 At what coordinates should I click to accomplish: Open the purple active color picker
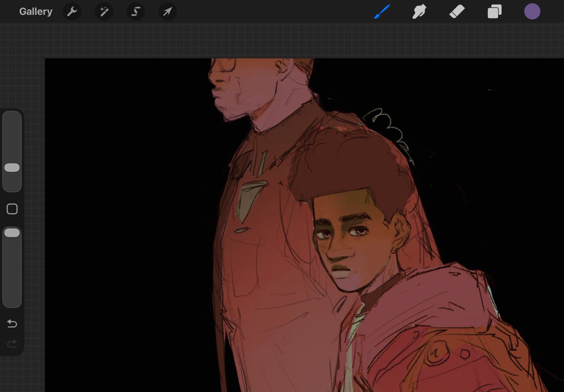click(532, 12)
